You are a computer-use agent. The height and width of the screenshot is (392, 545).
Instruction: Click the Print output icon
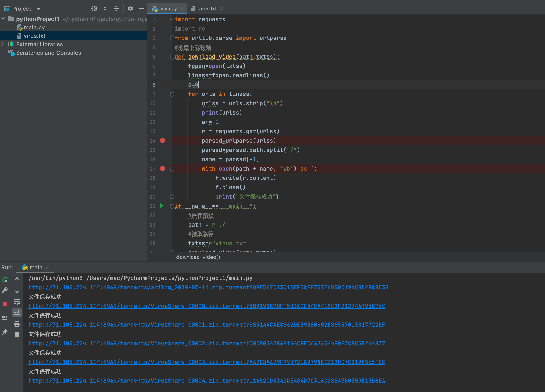[17, 324]
